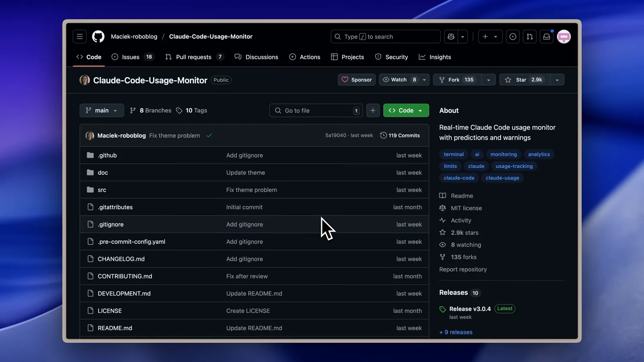644x362 pixels.
Task: Click the Report repository link
Action: (x=463, y=269)
